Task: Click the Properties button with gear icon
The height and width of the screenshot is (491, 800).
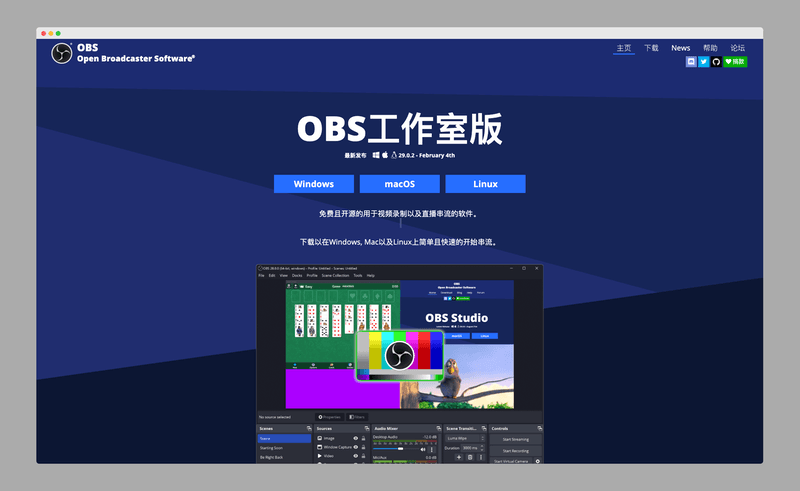Action: coord(330,417)
